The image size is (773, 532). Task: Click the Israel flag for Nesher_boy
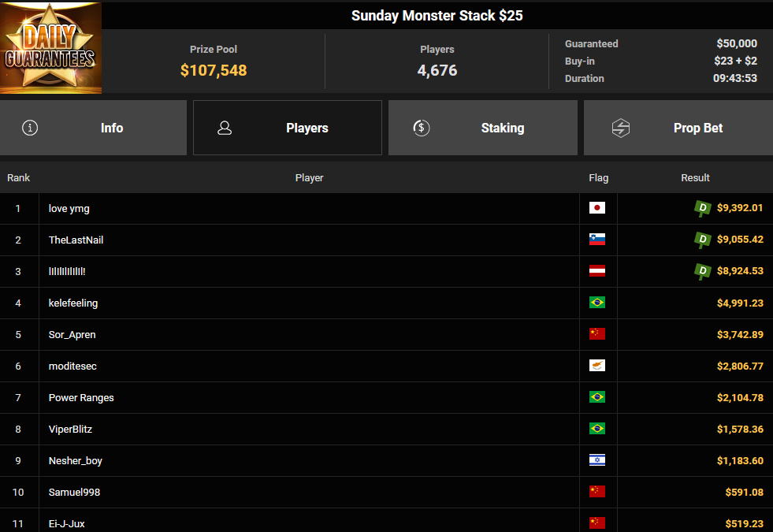[x=597, y=460]
